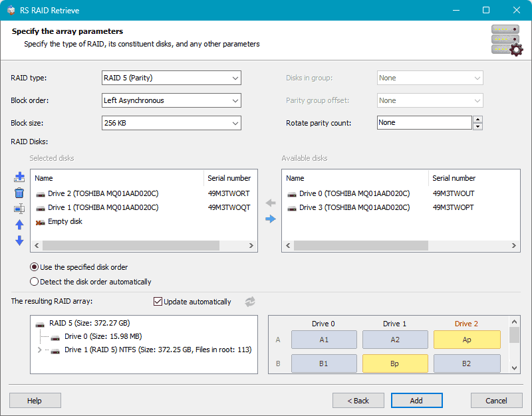Add an empty disk to selected disks

coord(19,177)
